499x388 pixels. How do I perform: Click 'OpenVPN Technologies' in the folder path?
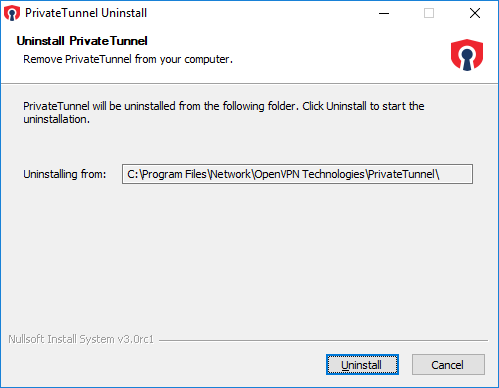(x=309, y=174)
